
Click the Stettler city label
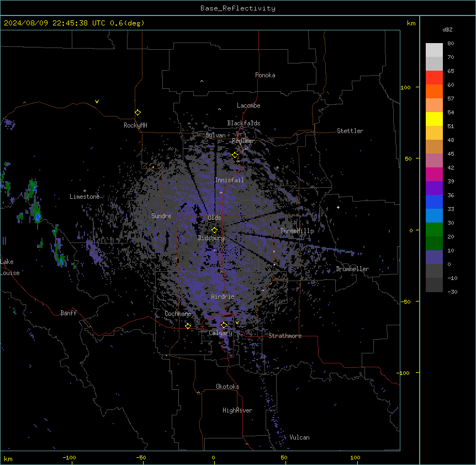(350, 131)
